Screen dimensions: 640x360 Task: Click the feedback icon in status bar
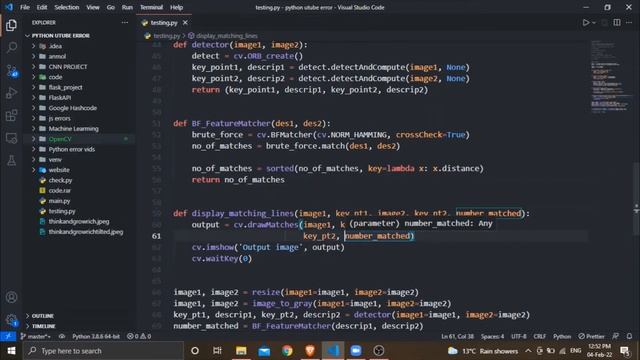616,336
